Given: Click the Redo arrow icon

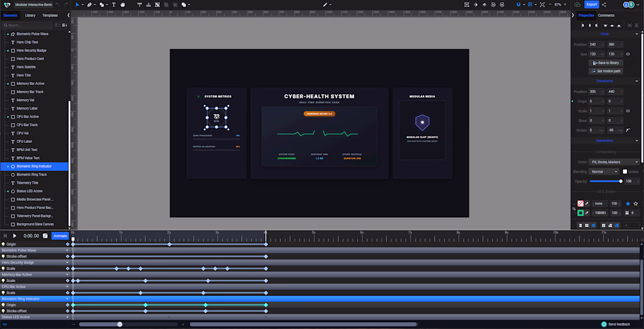Looking at the screenshot, I should [x=66, y=5].
